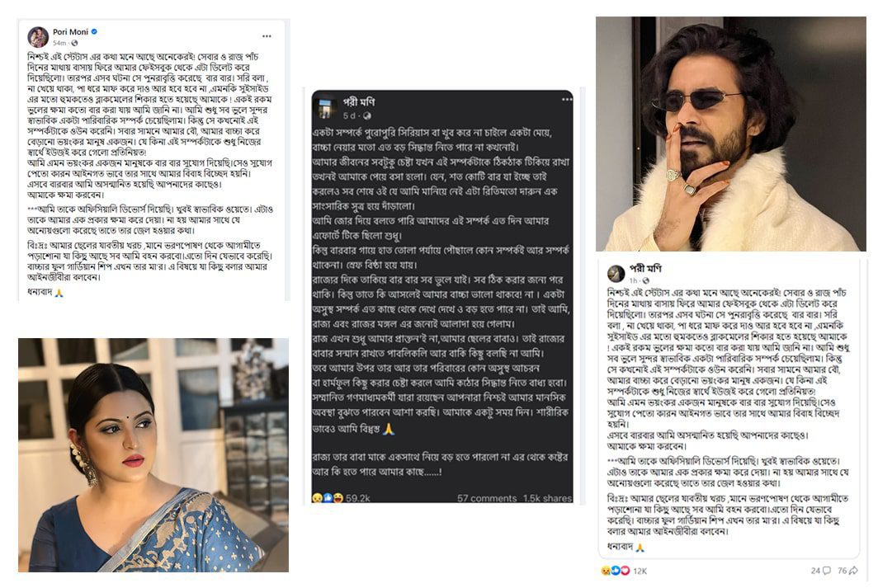
Task: Open the 54m post timestamp
Action: (59, 43)
